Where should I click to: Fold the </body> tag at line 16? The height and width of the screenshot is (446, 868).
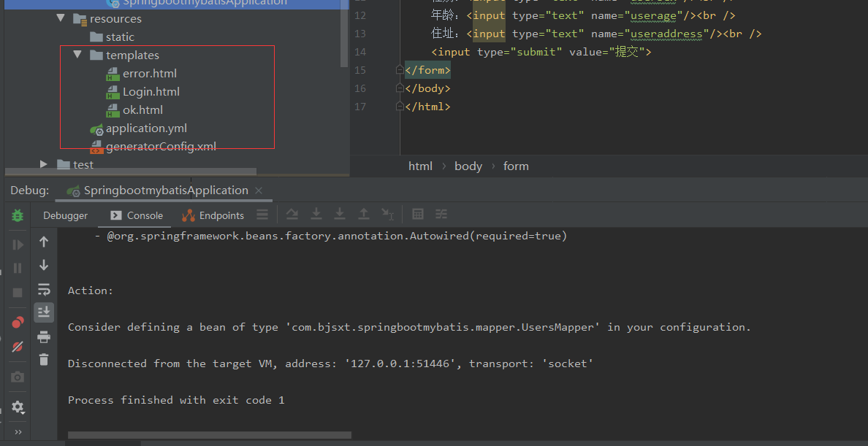[400, 88]
